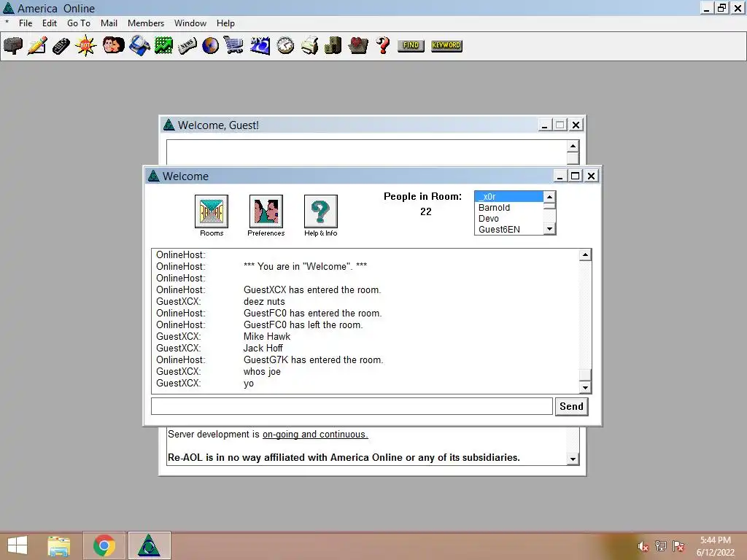Close the Welcome, Guest! window
Screen dimensions: 747x560
576,125
